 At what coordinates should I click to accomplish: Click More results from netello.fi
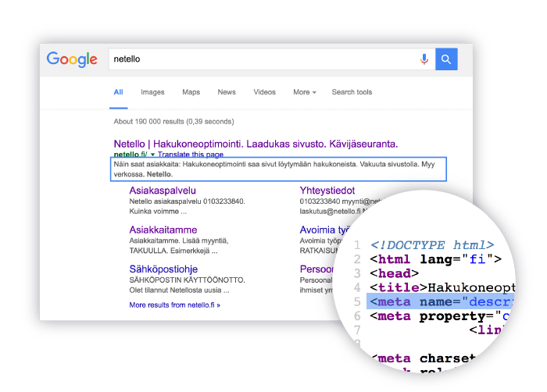click(174, 305)
